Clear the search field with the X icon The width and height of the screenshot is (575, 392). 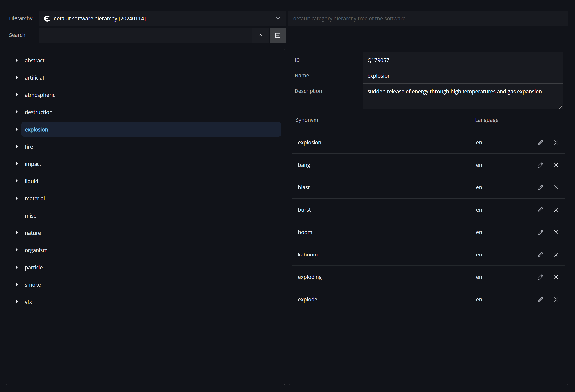(260, 35)
